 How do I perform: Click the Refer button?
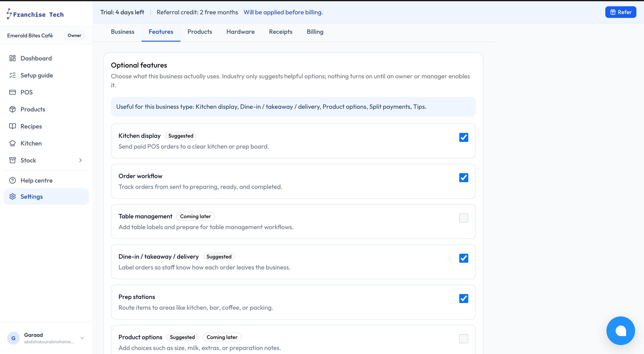pos(621,12)
